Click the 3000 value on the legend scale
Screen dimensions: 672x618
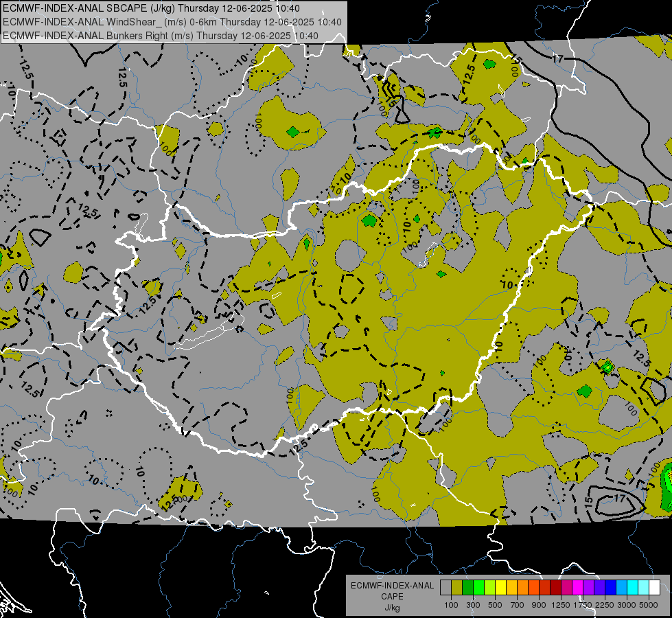(x=627, y=605)
